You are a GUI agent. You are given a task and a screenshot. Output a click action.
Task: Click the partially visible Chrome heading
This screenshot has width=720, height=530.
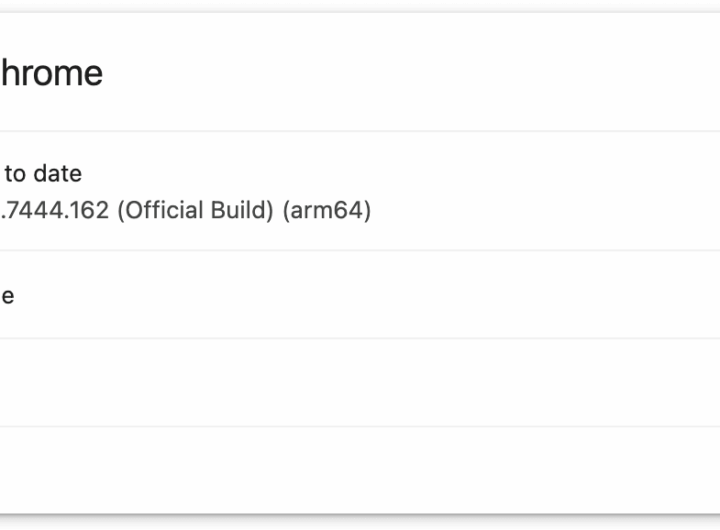coord(50,73)
